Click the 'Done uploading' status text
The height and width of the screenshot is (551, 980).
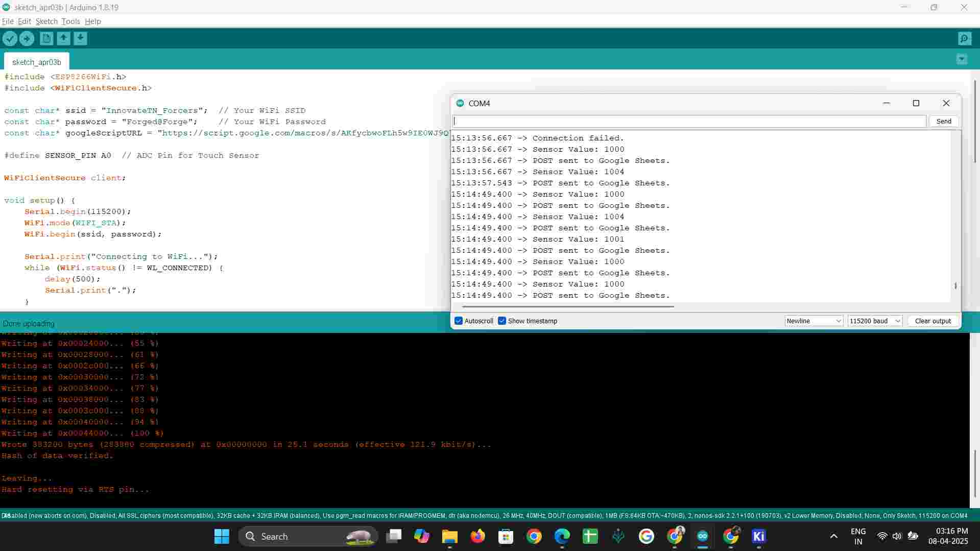pos(29,324)
